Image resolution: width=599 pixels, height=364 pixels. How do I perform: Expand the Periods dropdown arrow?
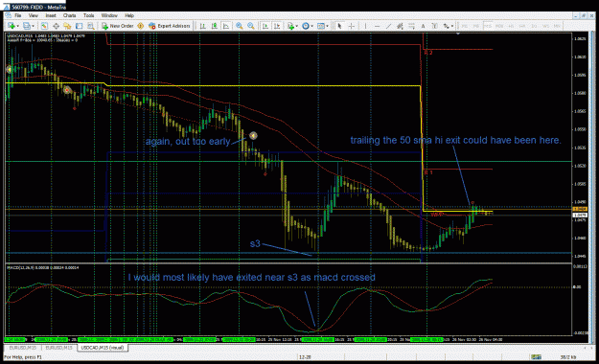coord(311,26)
